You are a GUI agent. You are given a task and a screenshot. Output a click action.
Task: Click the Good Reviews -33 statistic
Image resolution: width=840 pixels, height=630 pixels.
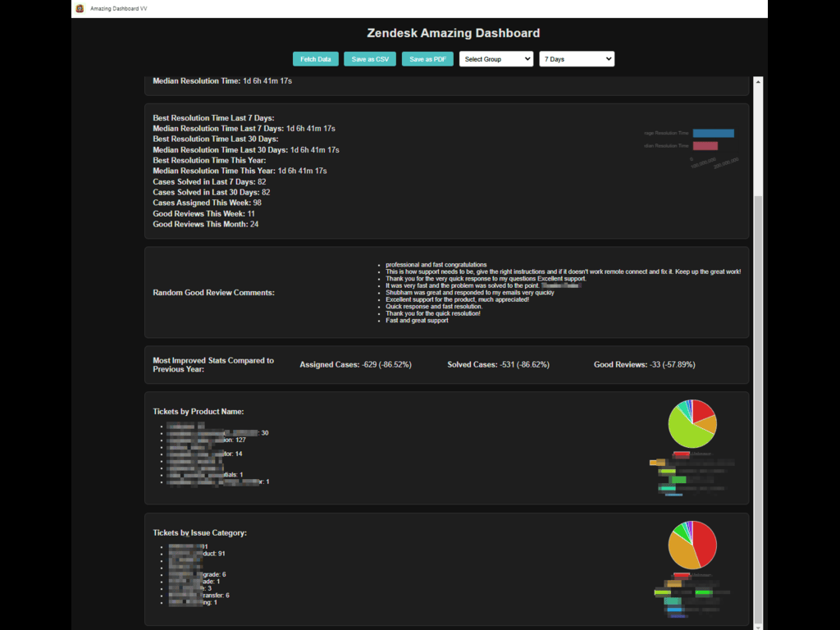[644, 364]
